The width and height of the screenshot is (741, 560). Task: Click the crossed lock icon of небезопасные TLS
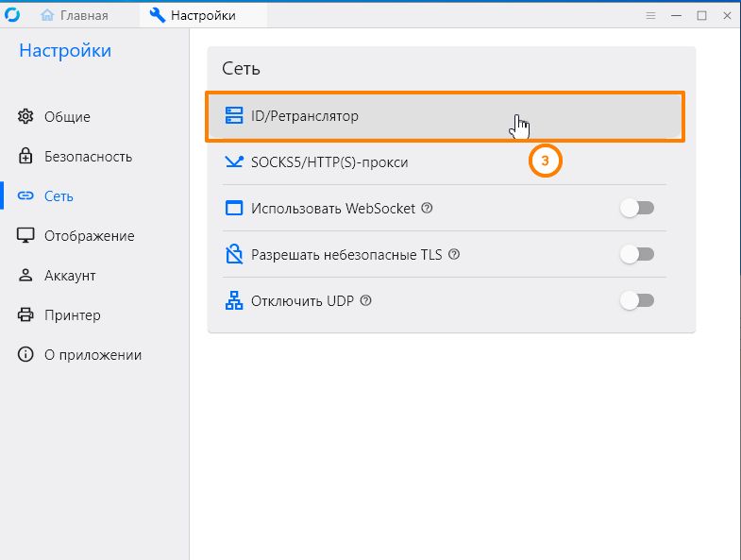234,254
